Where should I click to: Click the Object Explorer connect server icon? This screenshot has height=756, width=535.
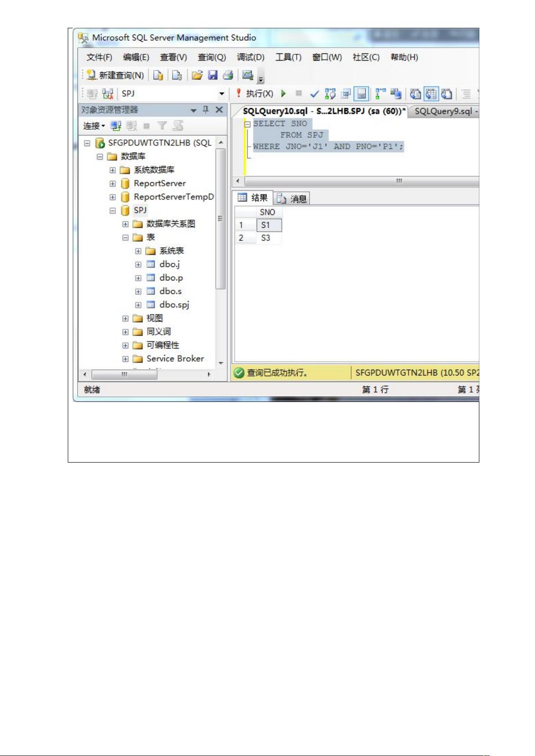coord(116,126)
